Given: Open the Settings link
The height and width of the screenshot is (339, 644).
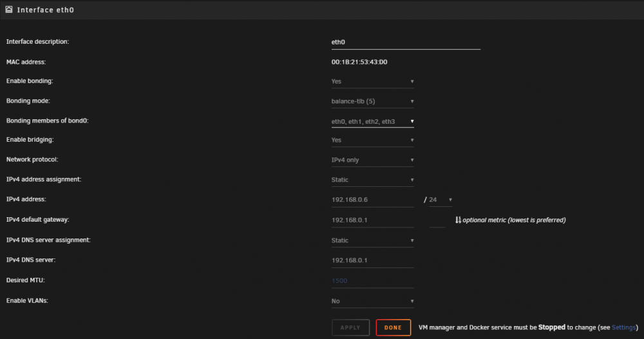Looking at the screenshot, I should click(x=623, y=327).
